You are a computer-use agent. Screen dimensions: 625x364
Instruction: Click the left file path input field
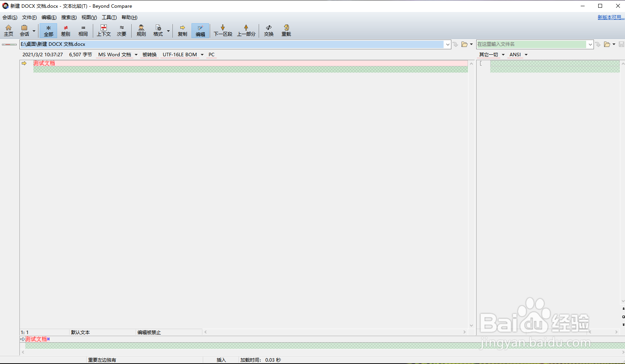(x=232, y=44)
